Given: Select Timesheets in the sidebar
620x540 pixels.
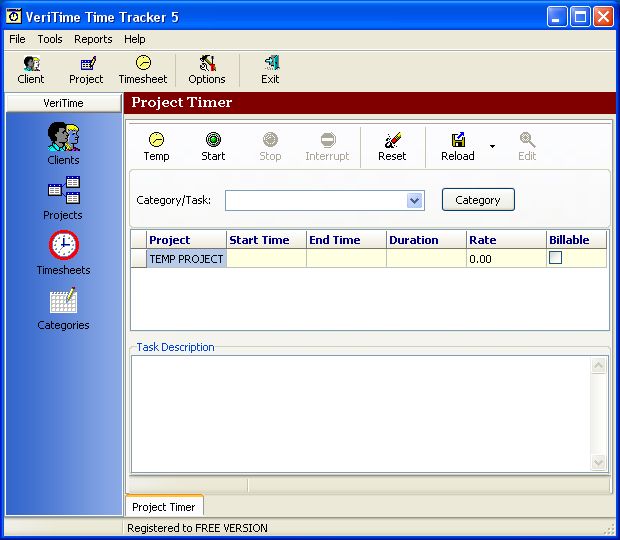Looking at the screenshot, I should click(63, 253).
